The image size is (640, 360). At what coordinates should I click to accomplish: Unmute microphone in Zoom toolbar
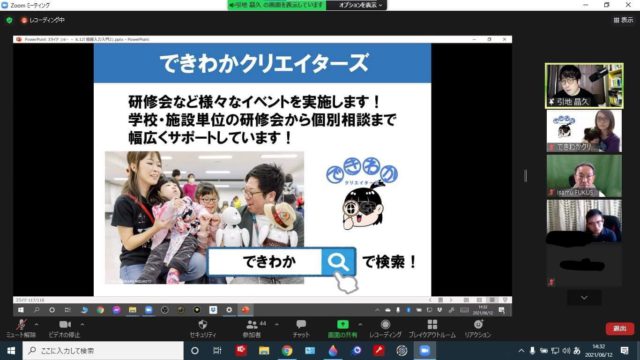click(20, 328)
